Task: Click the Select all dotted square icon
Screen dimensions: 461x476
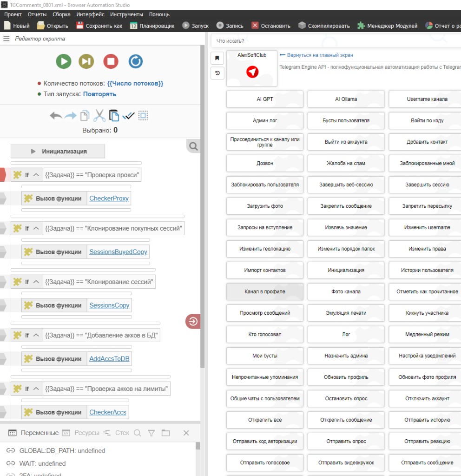Action: tap(143, 116)
